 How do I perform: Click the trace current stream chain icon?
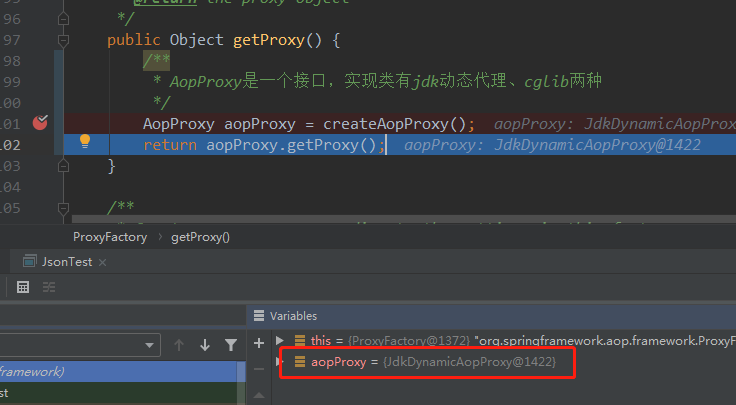coord(49,287)
